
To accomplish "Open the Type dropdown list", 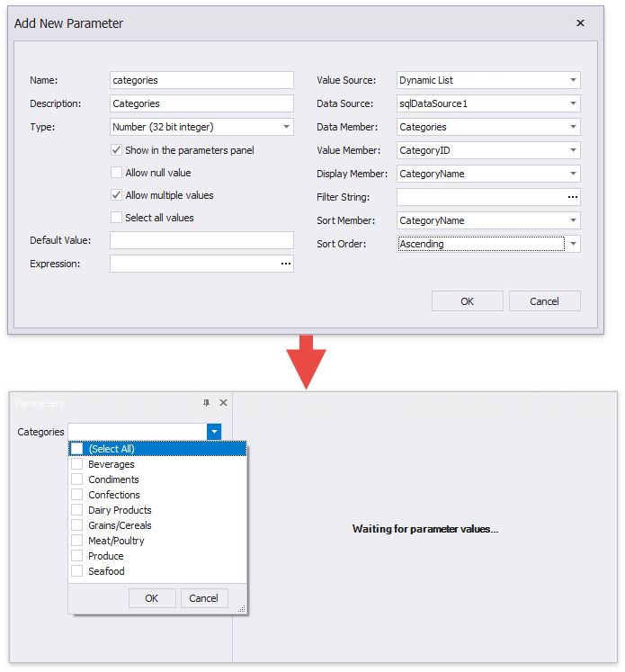I will coord(286,127).
